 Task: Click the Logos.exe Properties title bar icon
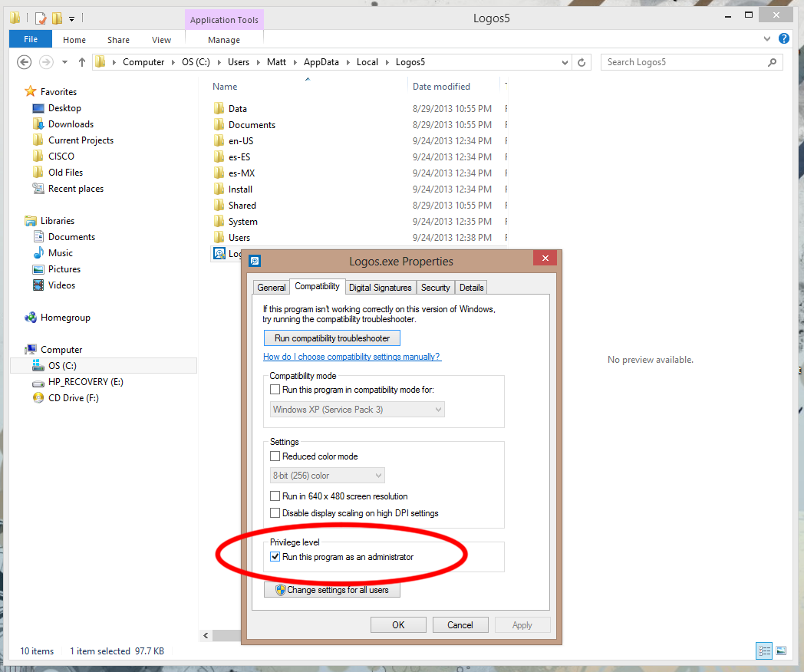tap(255, 262)
